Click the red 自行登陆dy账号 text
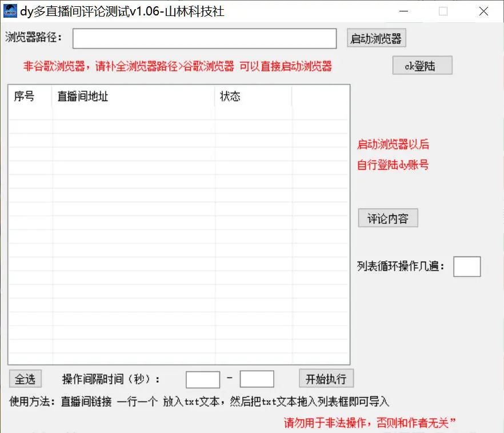The image size is (504, 433). pos(393,165)
